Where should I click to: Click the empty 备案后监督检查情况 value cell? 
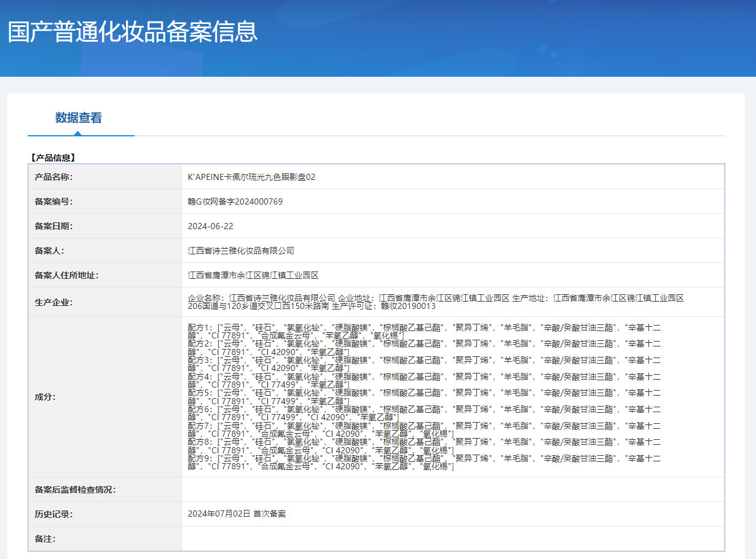[x=452, y=490]
